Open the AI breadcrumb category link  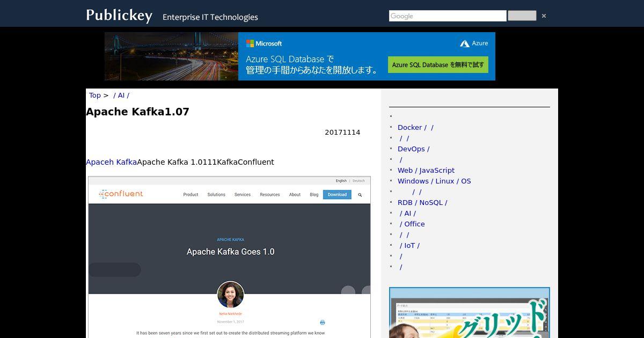tap(121, 95)
